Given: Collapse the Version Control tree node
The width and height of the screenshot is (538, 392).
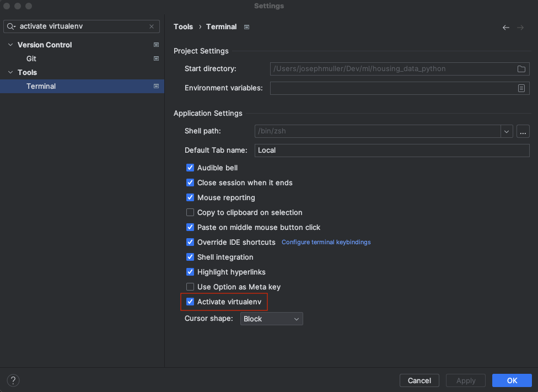Looking at the screenshot, I should click(10, 45).
